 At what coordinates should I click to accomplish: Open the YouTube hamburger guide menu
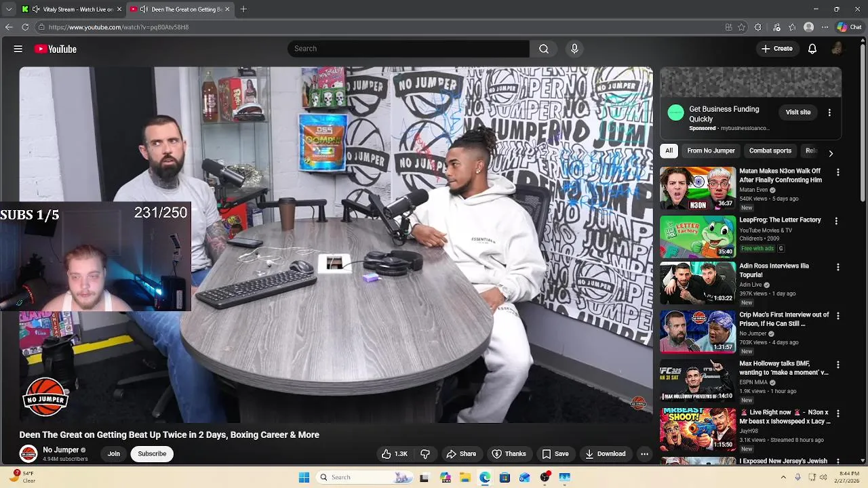click(18, 49)
